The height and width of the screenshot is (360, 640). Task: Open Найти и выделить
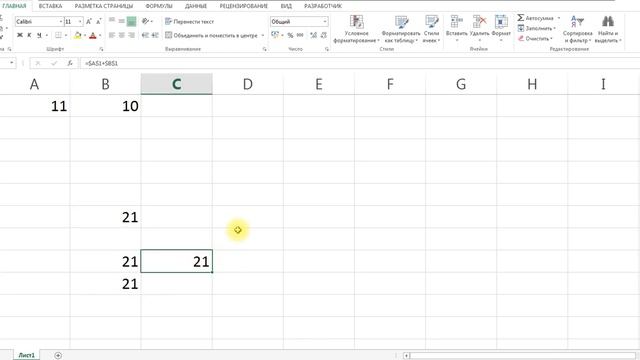click(608, 29)
